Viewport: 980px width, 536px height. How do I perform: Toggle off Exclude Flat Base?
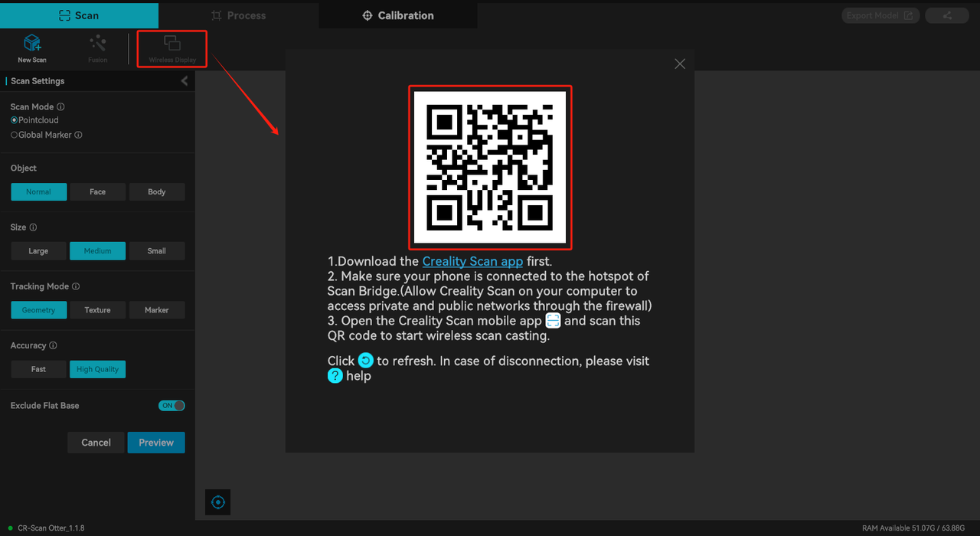pyautogui.click(x=171, y=405)
